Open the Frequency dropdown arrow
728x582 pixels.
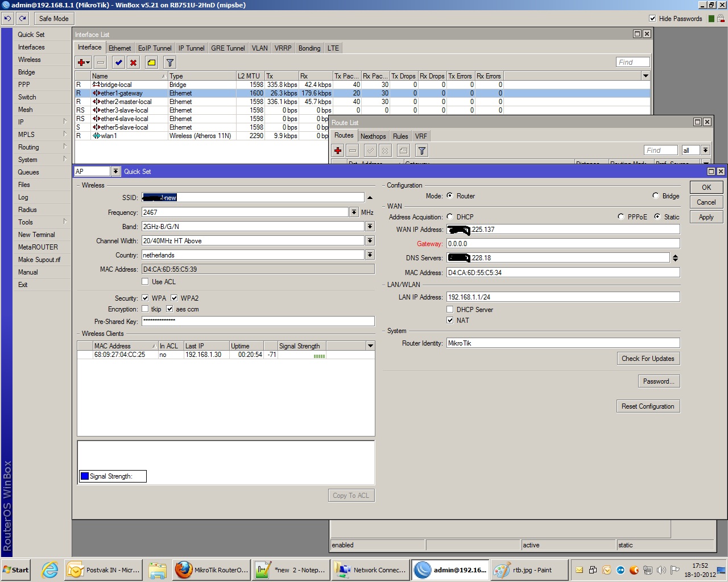coord(354,212)
